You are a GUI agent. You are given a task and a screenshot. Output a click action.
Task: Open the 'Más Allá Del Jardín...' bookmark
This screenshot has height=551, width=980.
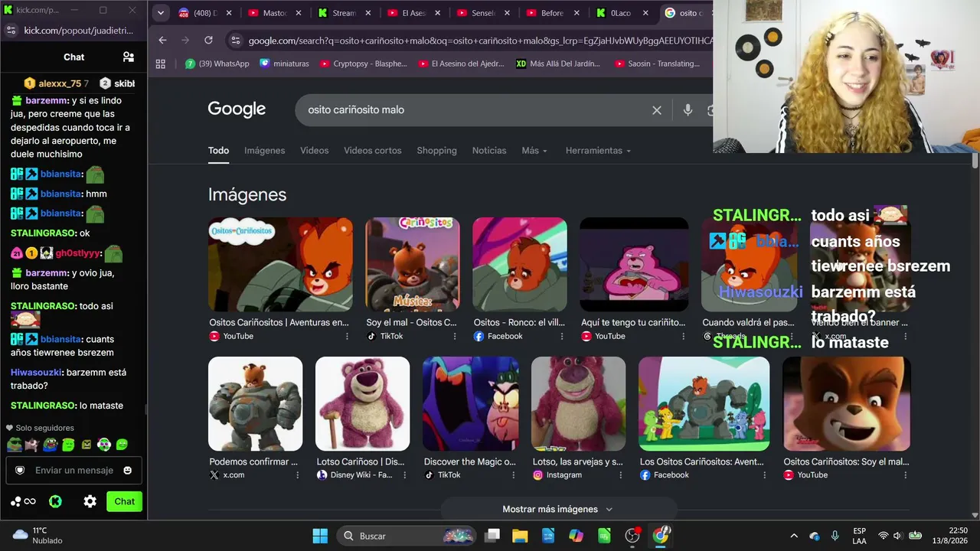tap(558, 64)
